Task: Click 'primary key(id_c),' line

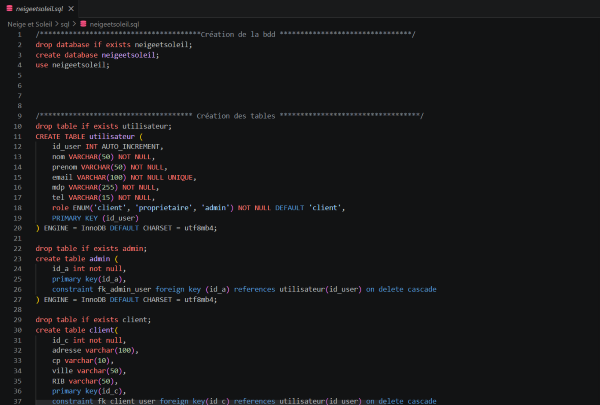Action: (89, 391)
